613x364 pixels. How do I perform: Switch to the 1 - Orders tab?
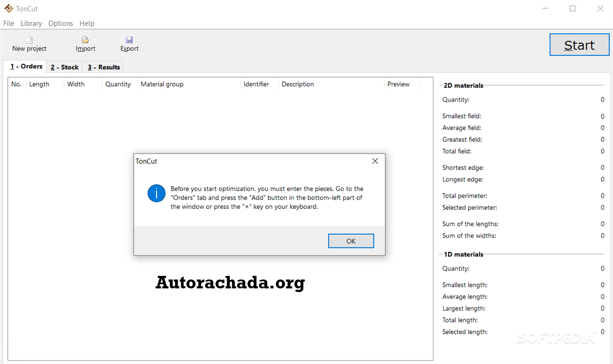coord(26,67)
